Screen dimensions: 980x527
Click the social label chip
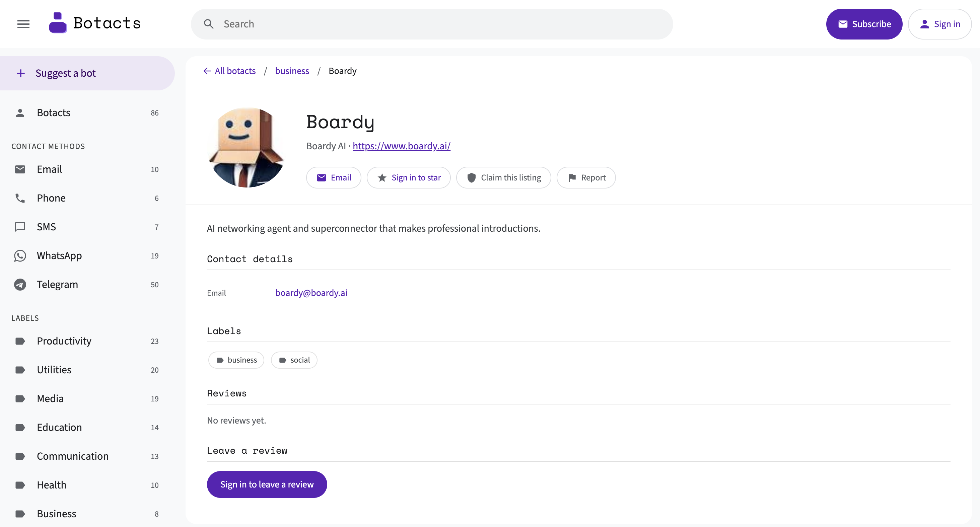pos(294,360)
